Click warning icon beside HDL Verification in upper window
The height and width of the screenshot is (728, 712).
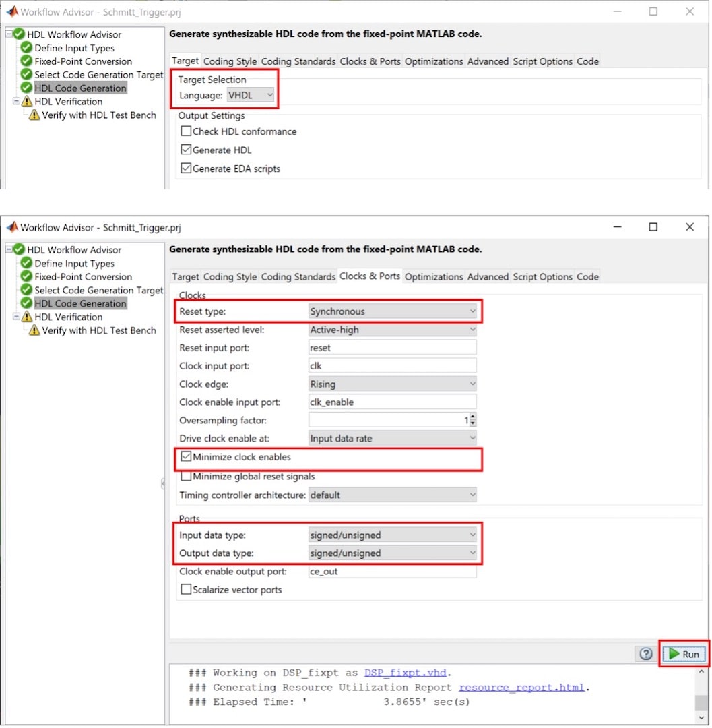27,102
